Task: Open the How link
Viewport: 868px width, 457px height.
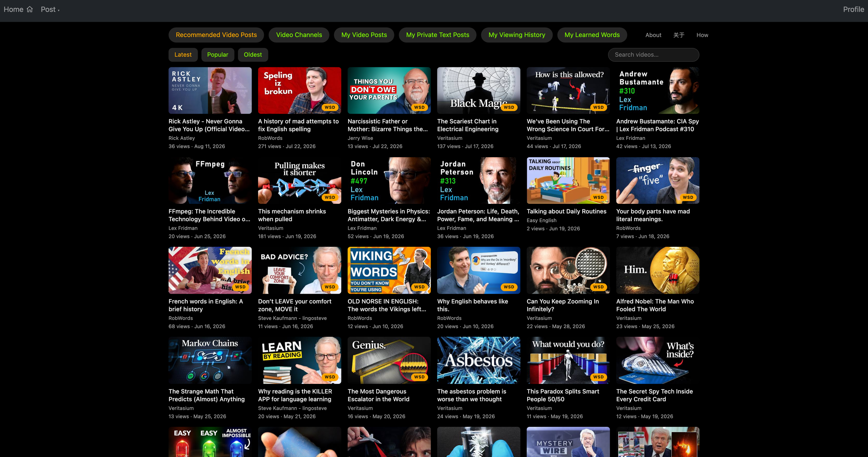Action: click(702, 35)
